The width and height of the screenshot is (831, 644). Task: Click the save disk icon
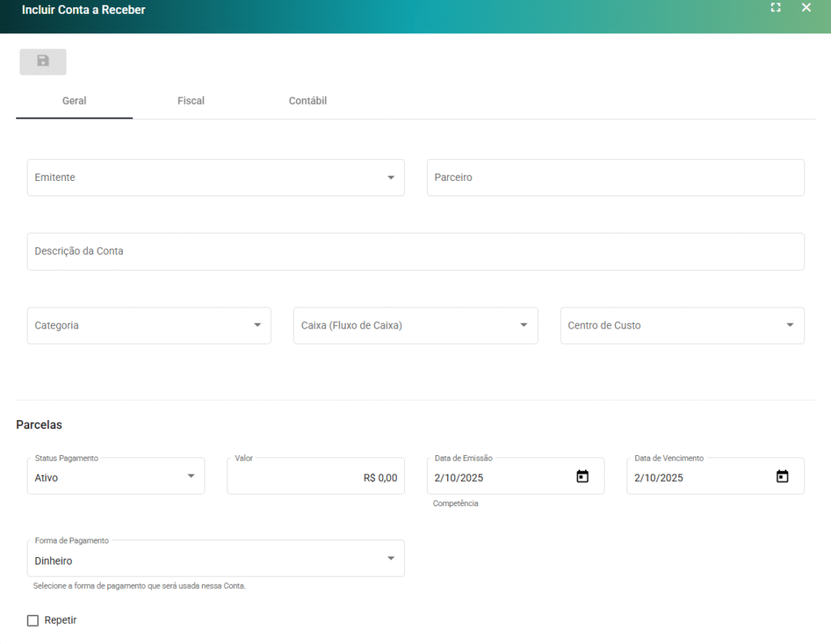tap(43, 62)
